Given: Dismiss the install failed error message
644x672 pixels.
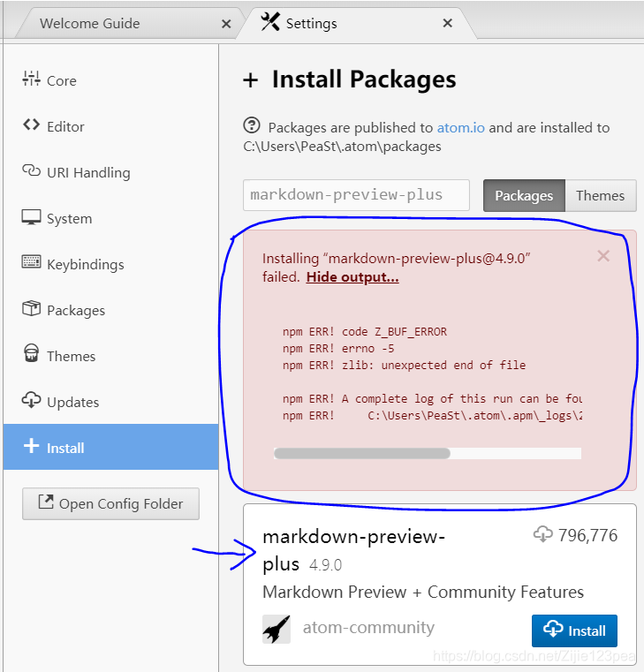Looking at the screenshot, I should (603, 256).
